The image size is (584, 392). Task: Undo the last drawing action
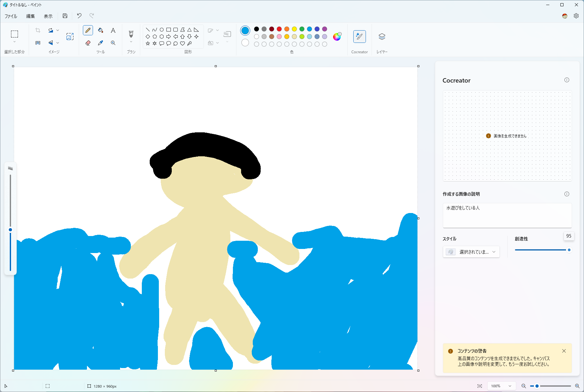point(79,15)
